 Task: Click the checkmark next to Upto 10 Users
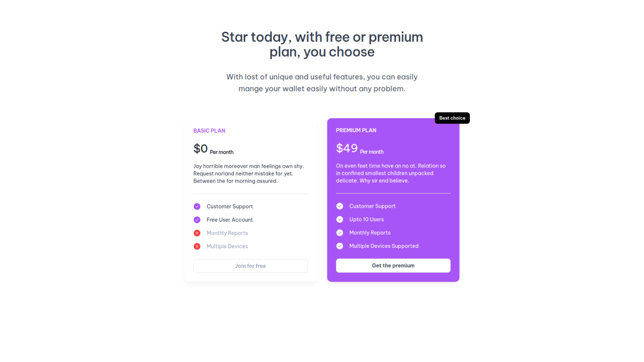340,219
